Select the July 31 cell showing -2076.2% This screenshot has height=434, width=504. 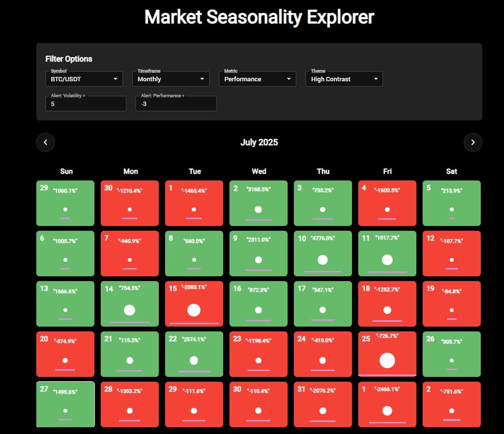pyautogui.click(x=323, y=404)
